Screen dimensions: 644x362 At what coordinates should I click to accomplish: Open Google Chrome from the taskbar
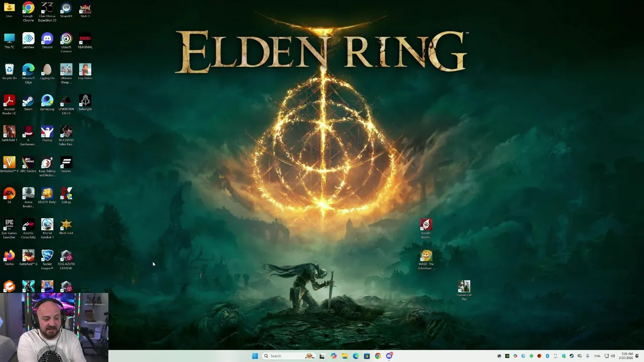pos(378,356)
